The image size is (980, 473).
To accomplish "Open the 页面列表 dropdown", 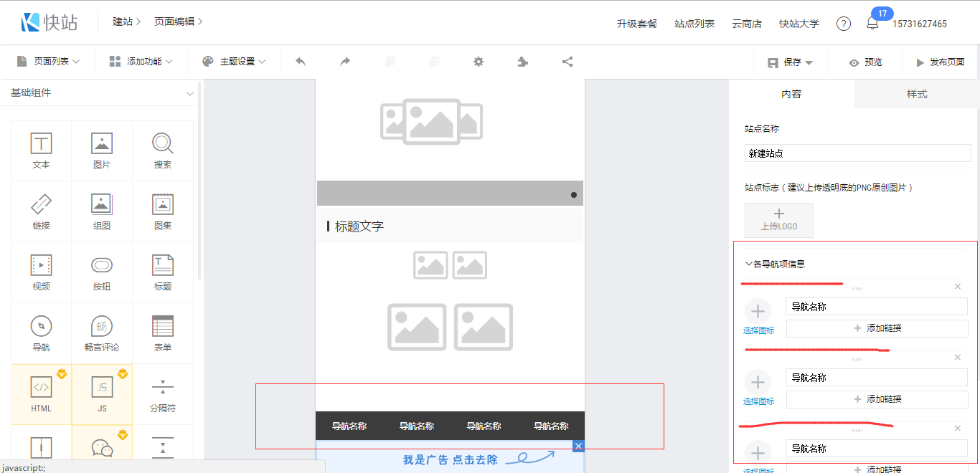I will click(x=48, y=62).
